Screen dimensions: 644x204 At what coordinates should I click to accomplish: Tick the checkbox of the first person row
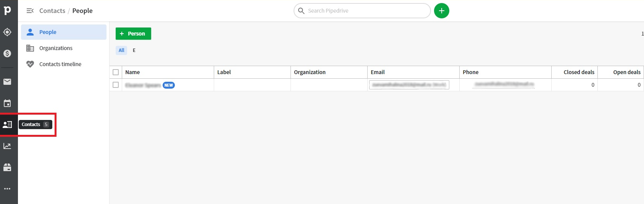(116, 85)
